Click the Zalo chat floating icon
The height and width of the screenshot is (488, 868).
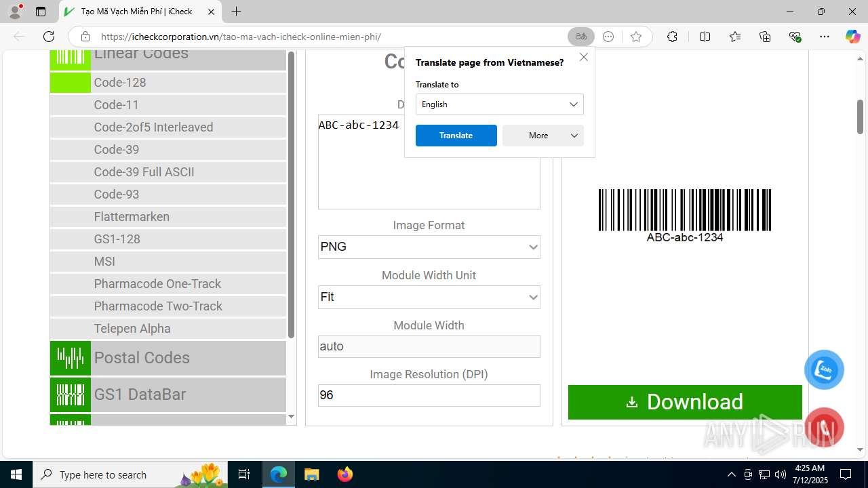click(824, 369)
